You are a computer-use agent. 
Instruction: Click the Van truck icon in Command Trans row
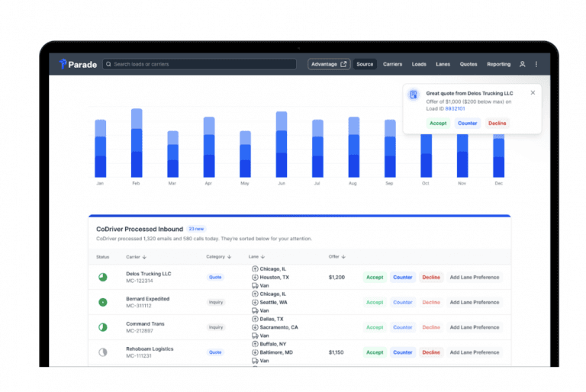point(255,336)
